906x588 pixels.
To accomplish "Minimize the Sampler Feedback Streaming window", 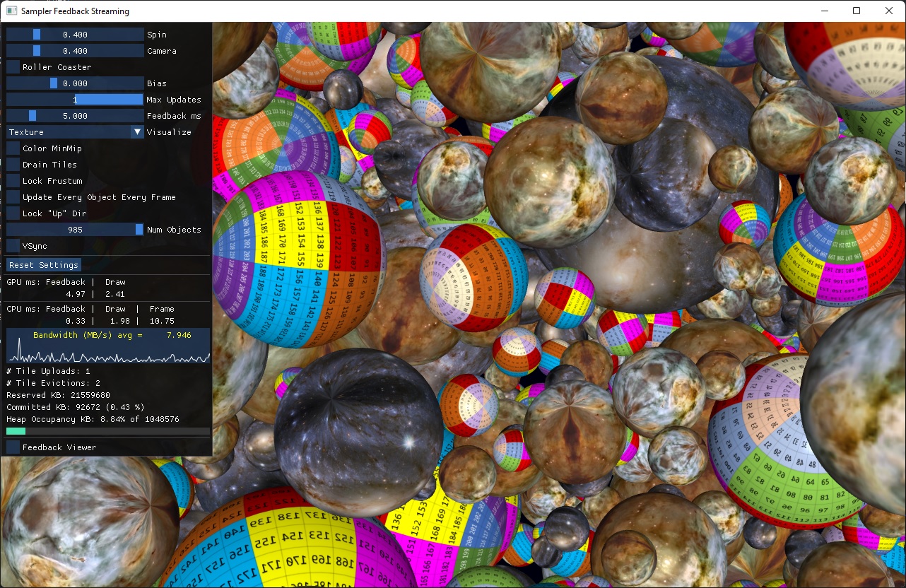I will pos(824,11).
